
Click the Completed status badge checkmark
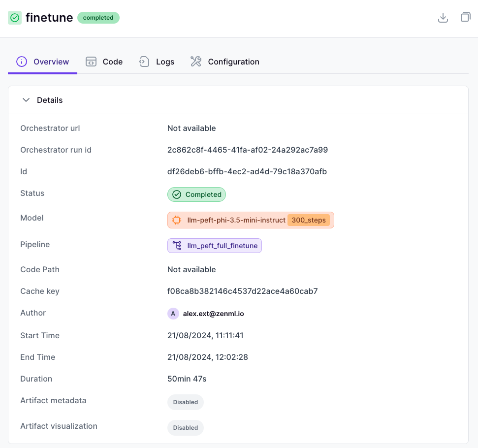(176, 194)
